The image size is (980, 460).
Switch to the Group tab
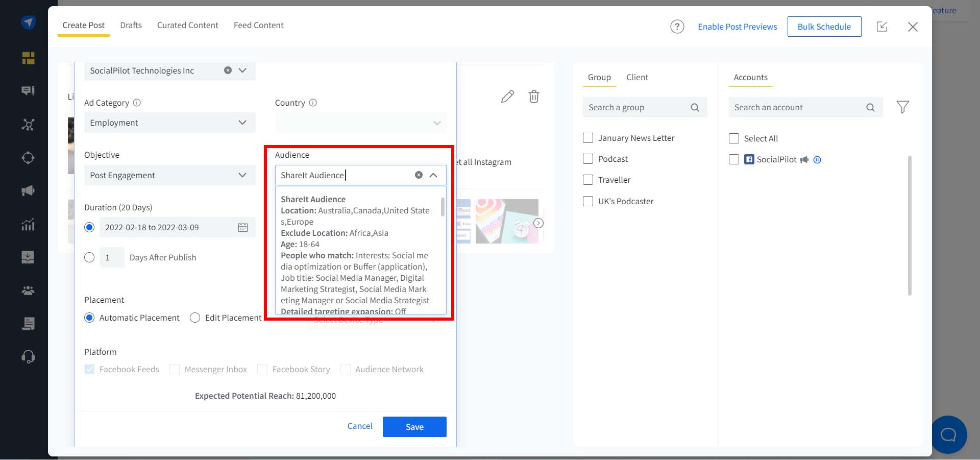tap(599, 77)
